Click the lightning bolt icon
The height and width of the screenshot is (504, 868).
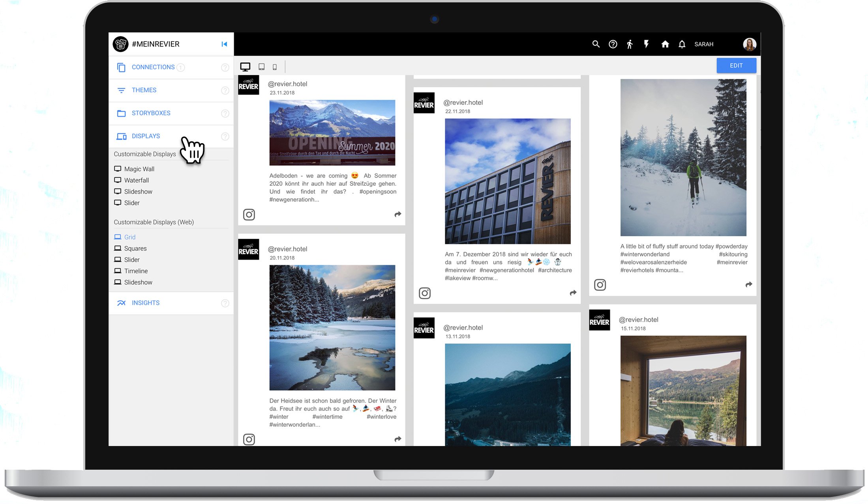point(647,44)
